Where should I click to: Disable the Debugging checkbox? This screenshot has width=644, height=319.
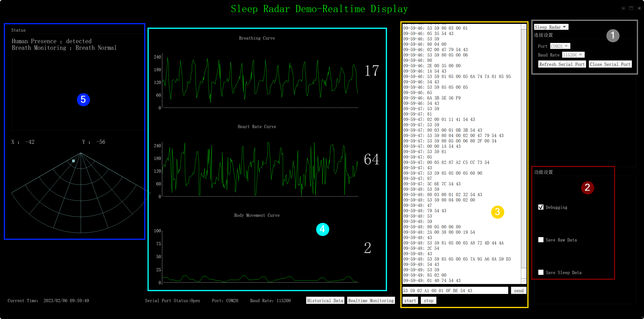541,207
